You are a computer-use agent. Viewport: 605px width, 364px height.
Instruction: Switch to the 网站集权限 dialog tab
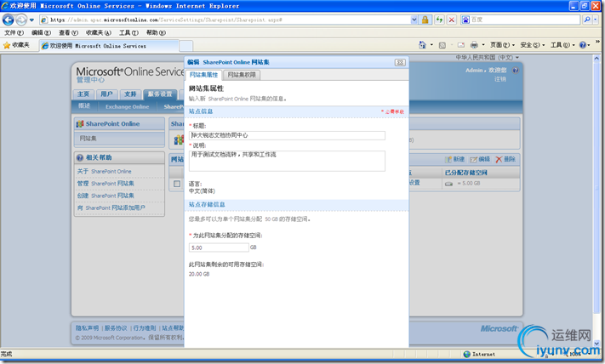point(242,75)
